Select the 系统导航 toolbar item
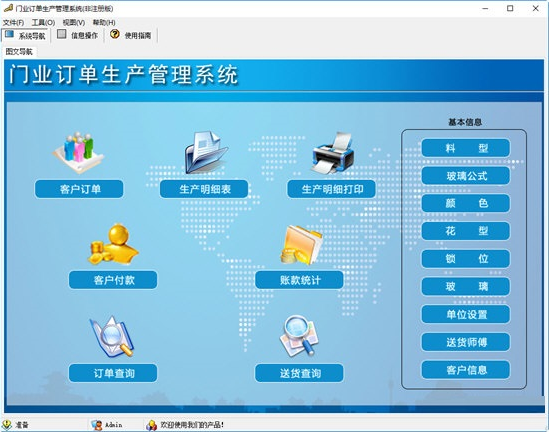 [25, 35]
